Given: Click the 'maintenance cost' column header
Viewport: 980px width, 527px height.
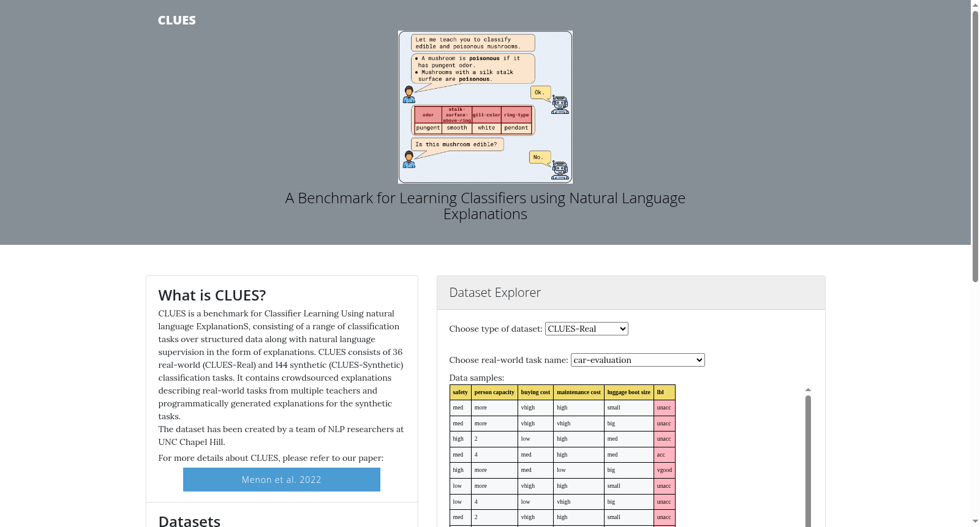Looking at the screenshot, I should pos(579,392).
